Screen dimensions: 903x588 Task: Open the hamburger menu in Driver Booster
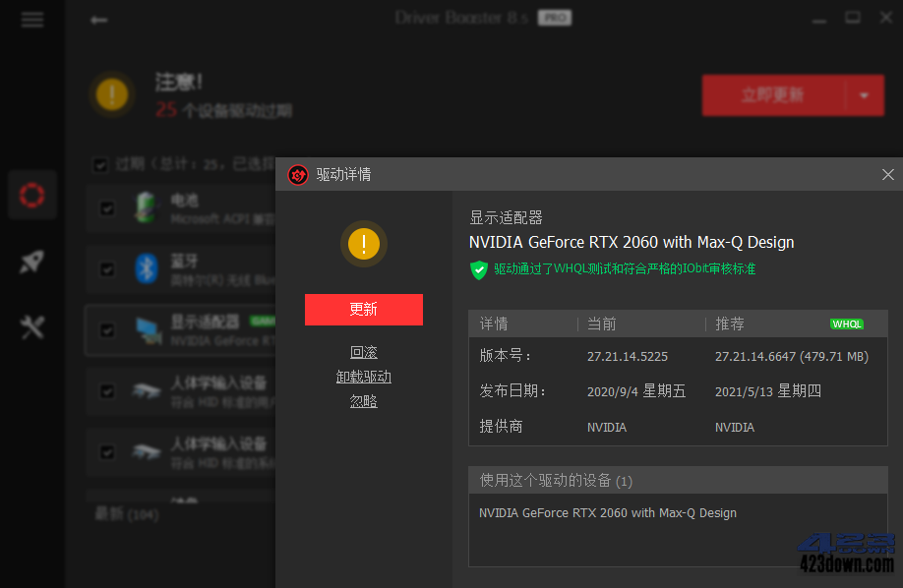click(32, 20)
